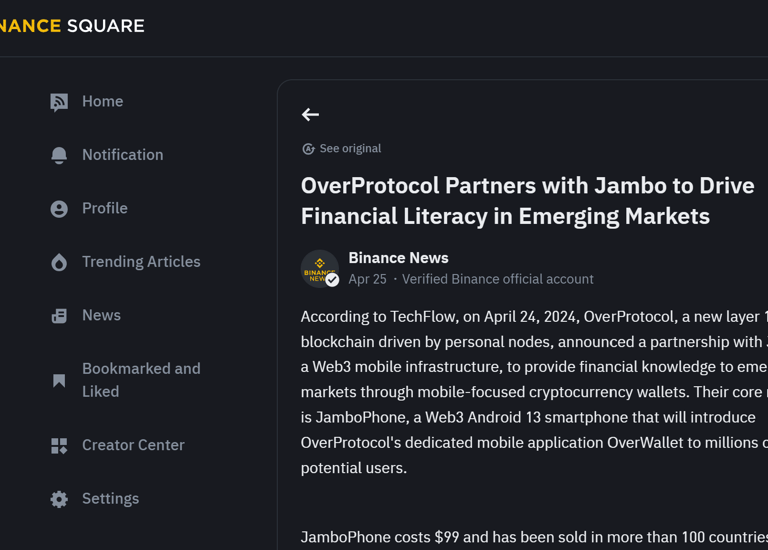Open the Binance News author name

pyautogui.click(x=398, y=258)
